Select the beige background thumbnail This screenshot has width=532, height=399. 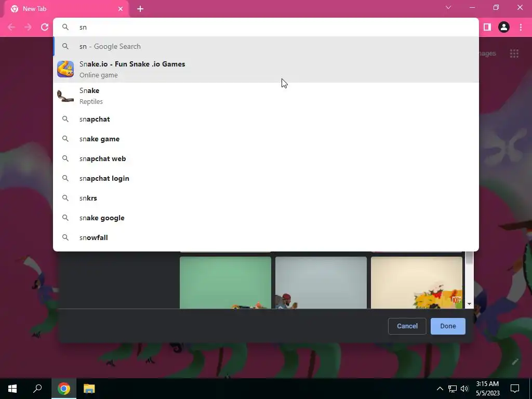(417, 282)
